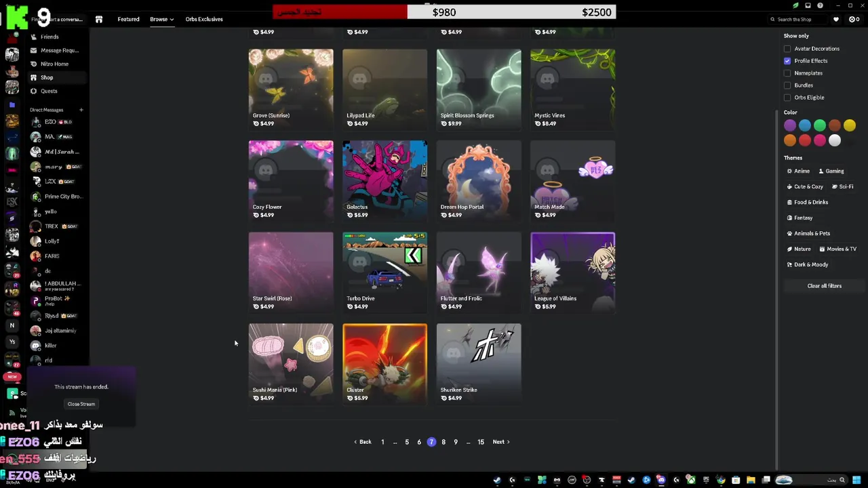Image resolution: width=868 pixels, height=488 pixels.
Task: Click Clear all filters
Action: coord(824,286)
